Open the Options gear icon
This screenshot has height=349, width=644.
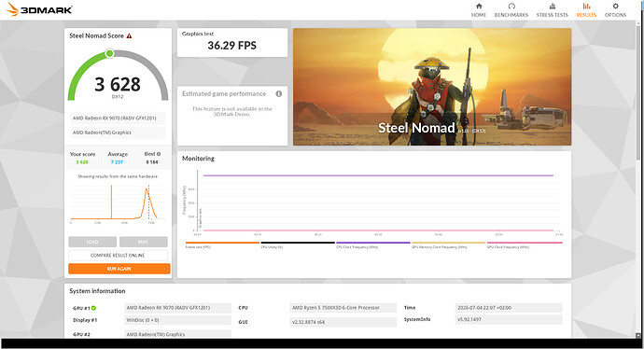pyautogui.click(x=615, y=7)
